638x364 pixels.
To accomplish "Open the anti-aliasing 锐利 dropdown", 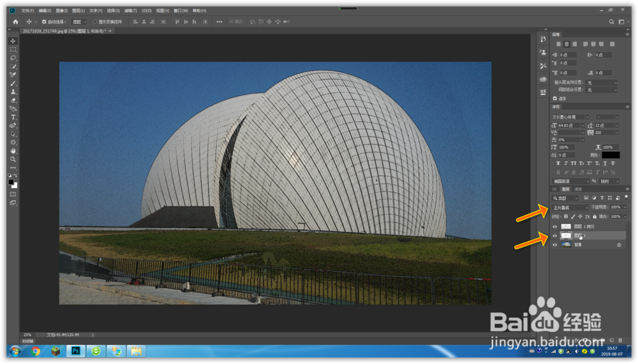I will click(x=609, y=181).
